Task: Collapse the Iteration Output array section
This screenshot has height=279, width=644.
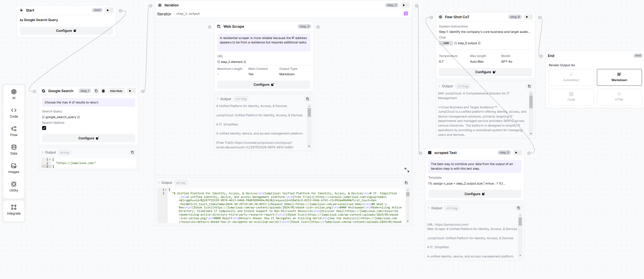Action: (159, 183)
